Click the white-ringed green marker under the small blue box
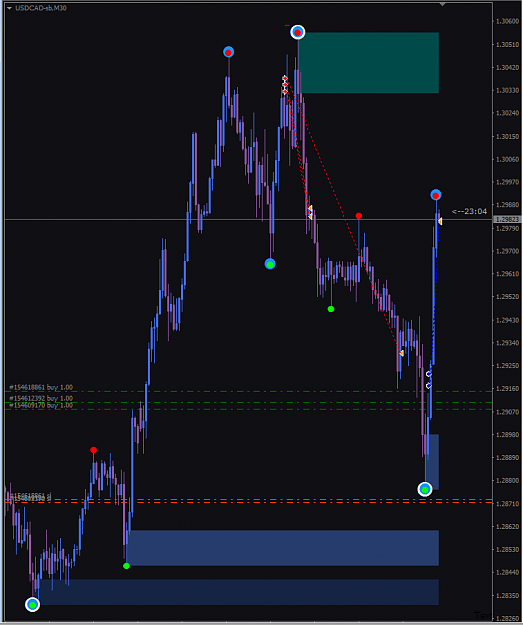Image resolution: width=523 pixels, height=625 pixels. click(425, 489)
